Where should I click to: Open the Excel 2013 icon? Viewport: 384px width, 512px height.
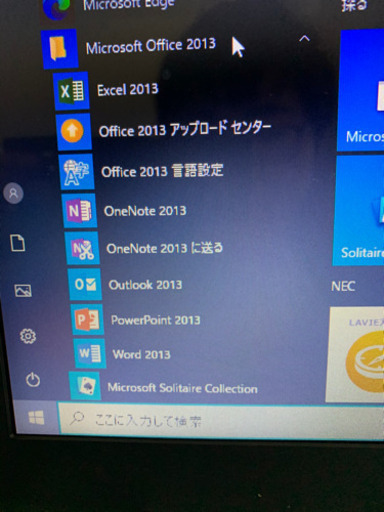click(x=71, y=91)
